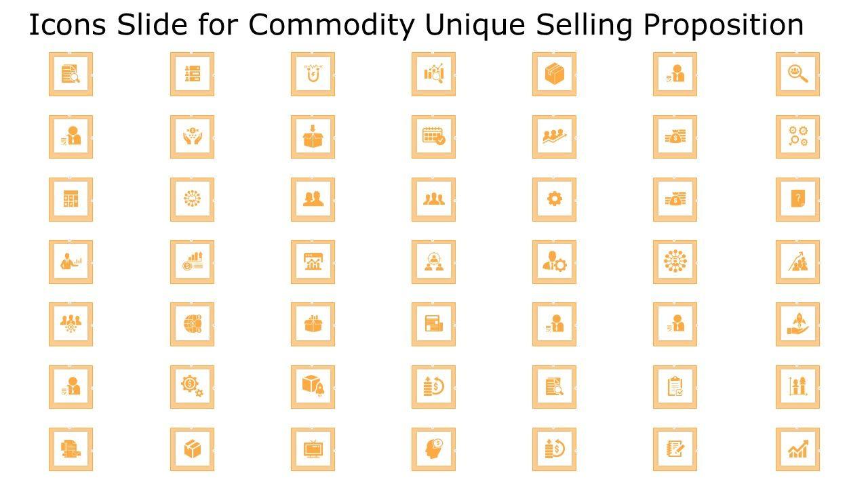
Task: Click the hands holding dollar coin icon
Action: 192,137
